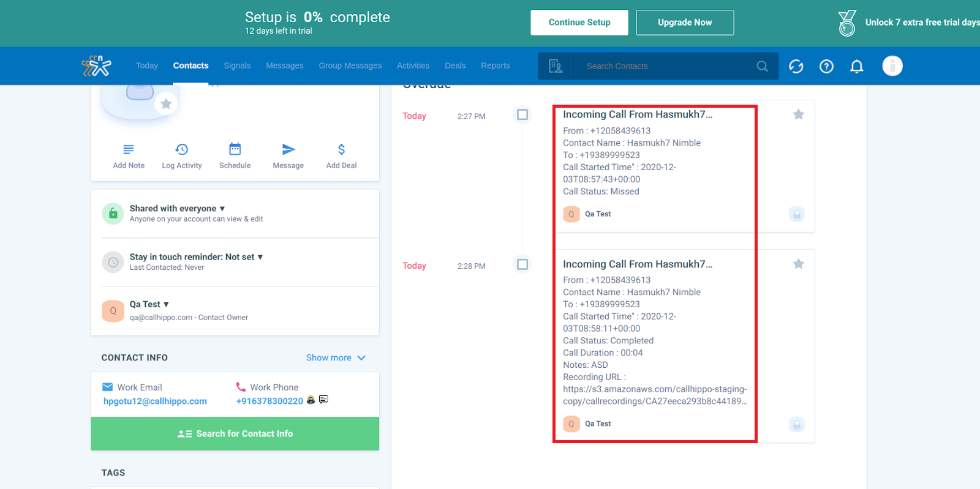Click the Work Phone handset icon
This screenshot has height=489, width=980.
241,387
